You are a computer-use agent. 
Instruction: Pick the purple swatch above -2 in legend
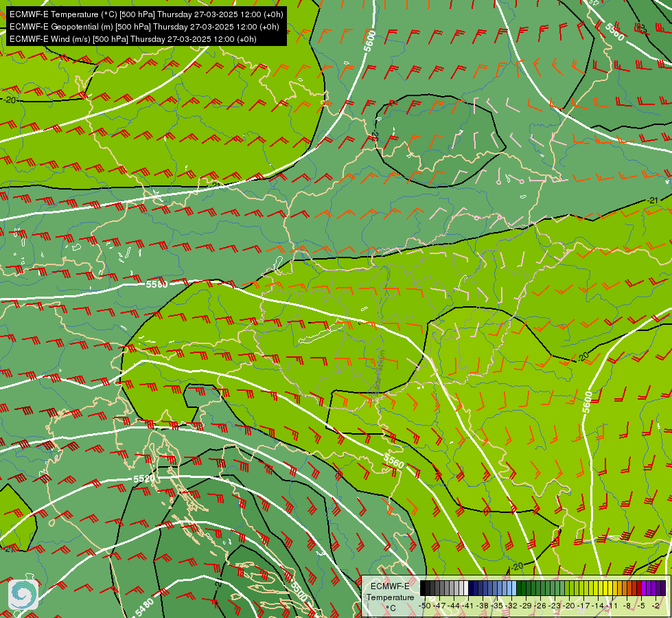pyautogui.click(x=653, y=588)
